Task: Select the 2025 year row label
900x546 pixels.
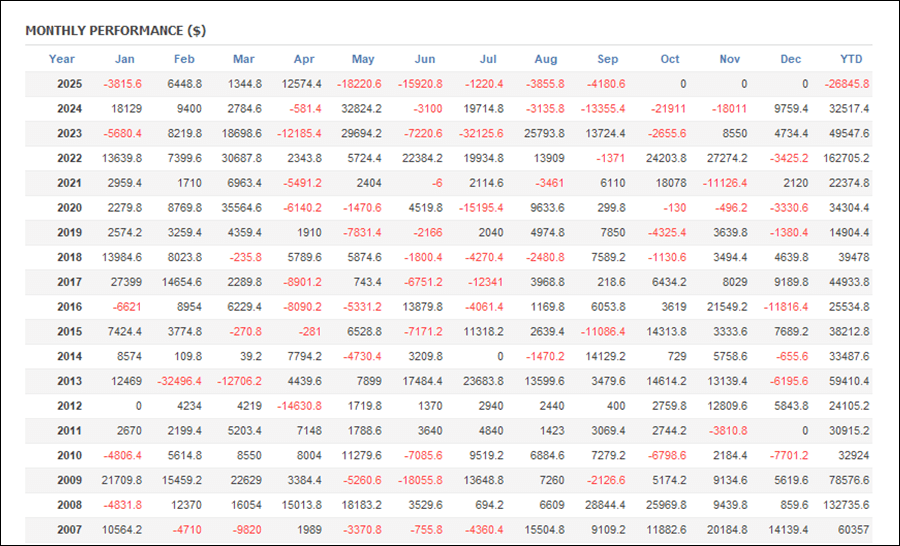Action: coord(68,84)
